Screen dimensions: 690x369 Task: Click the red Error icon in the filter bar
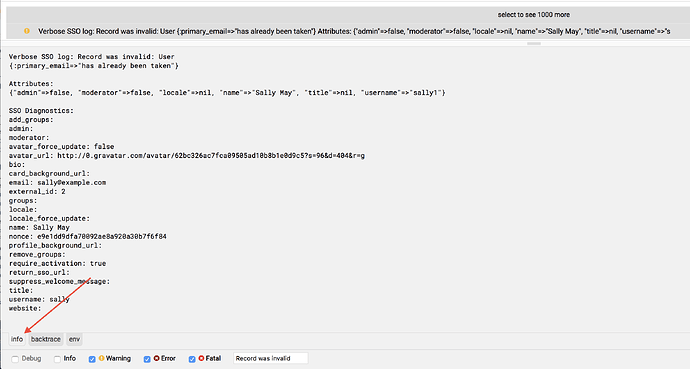click(156, 358)
